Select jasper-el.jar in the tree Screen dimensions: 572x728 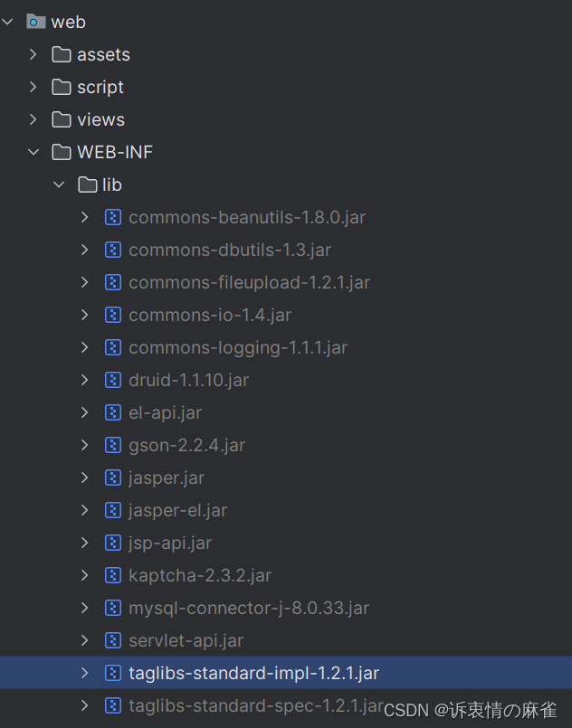177,510
